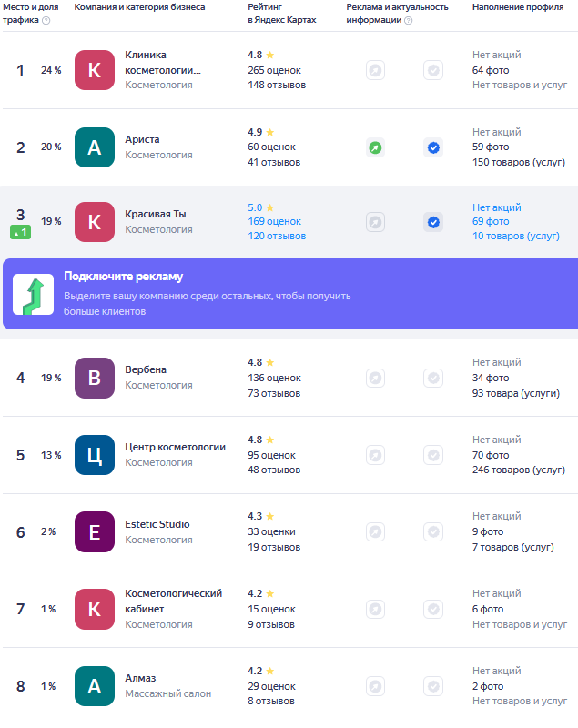Open the '10 товаров (услуг)' link
Screen dimensions: 578x728
[x=516, y=236]
